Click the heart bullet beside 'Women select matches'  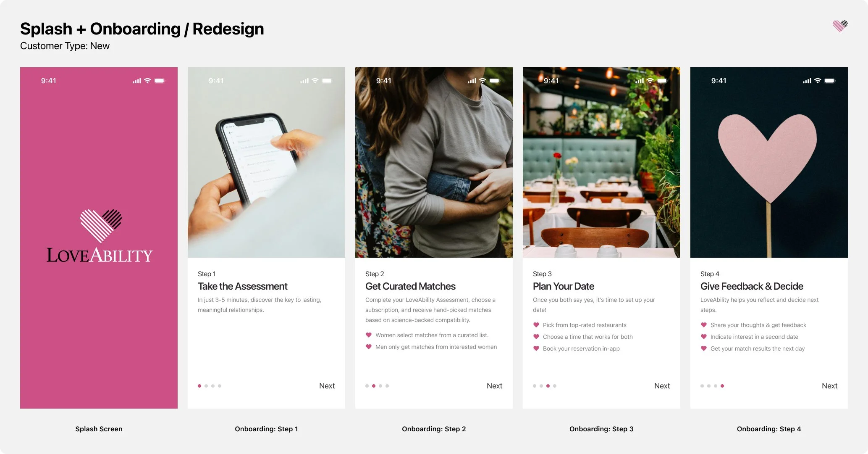pyautogui.click(x=369, y=335)
